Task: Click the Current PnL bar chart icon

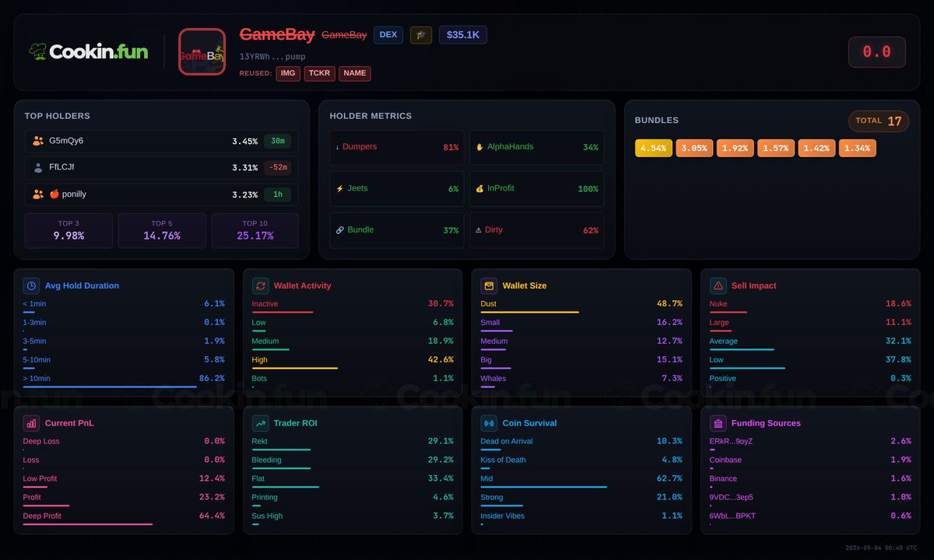Action: 31,423
